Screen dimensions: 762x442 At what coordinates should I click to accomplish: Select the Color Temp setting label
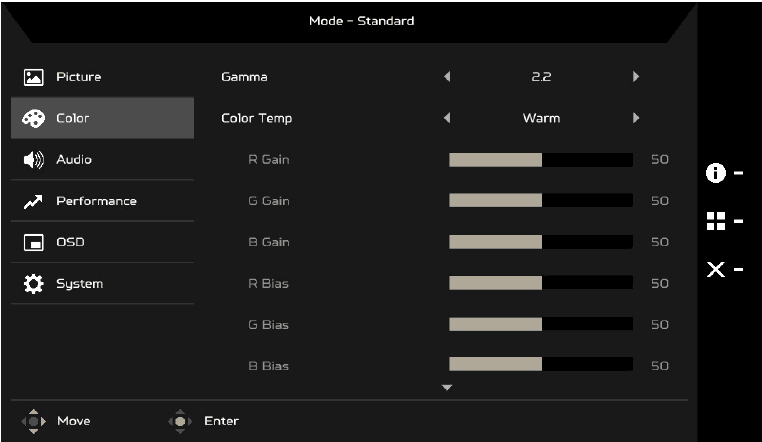point(256,118)
